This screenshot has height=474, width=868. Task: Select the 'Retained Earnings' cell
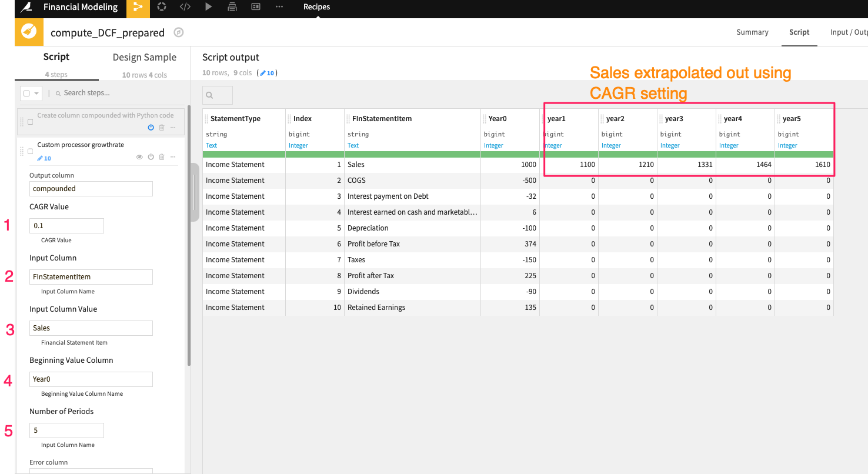point(412,308)
